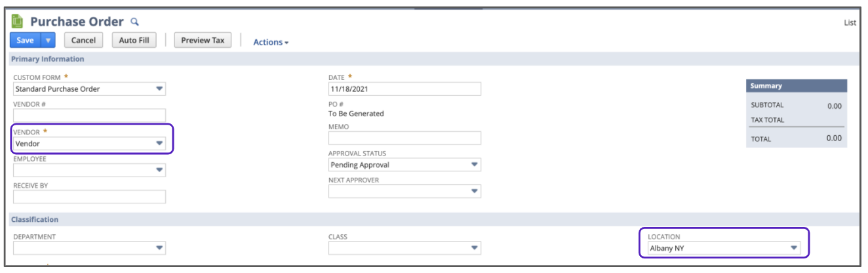
Task: Click the Save button
Action: coord(25,40)
